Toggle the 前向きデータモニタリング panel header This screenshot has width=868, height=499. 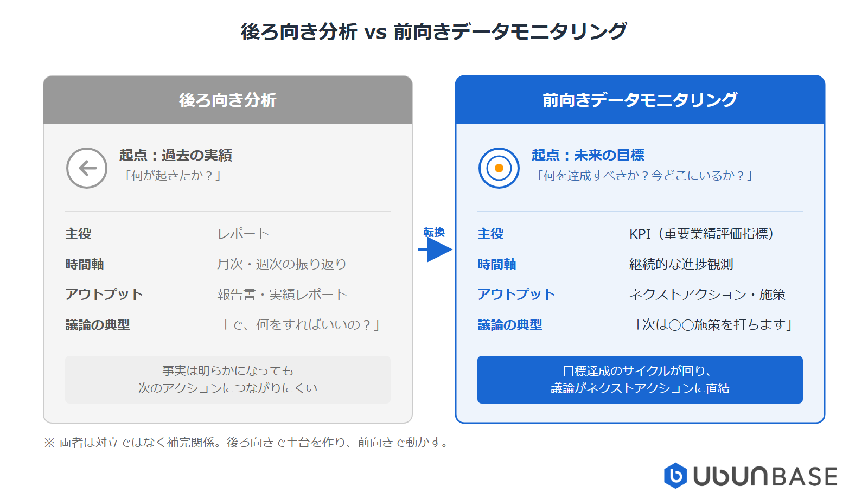(x=640, y=100)
